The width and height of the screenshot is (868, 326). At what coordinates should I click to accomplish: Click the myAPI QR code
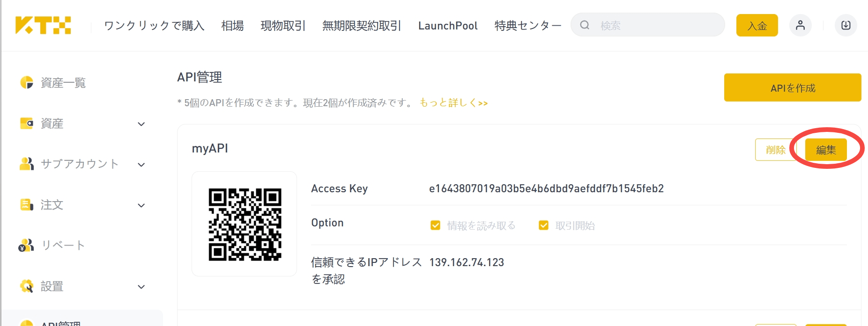(x=245, y=224)
